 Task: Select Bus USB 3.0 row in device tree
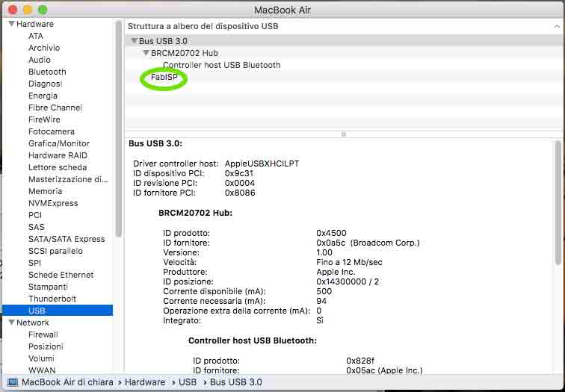pyautogui.click(x=343, y=40)
